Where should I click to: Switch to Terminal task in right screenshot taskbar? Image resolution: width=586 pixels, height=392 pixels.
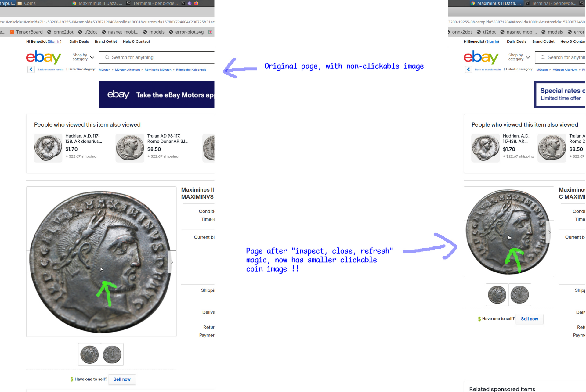(x=550, y=3)
